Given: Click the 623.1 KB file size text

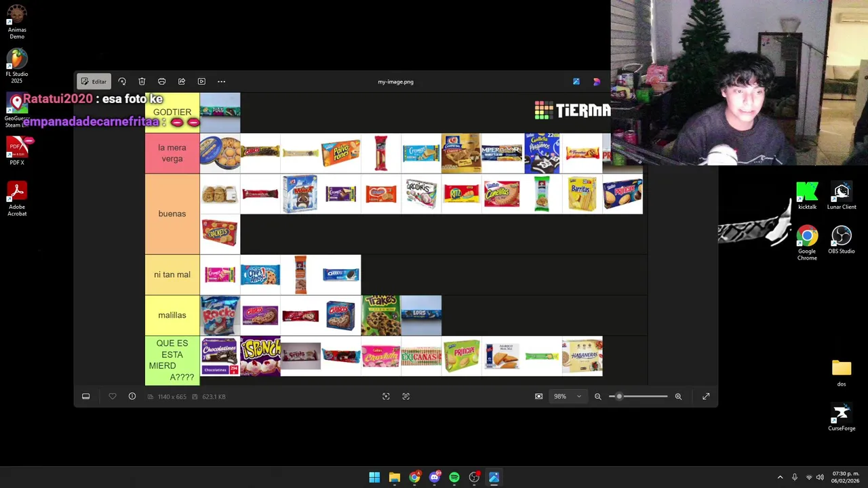Looking at the screenshot, I should (214, 396).
